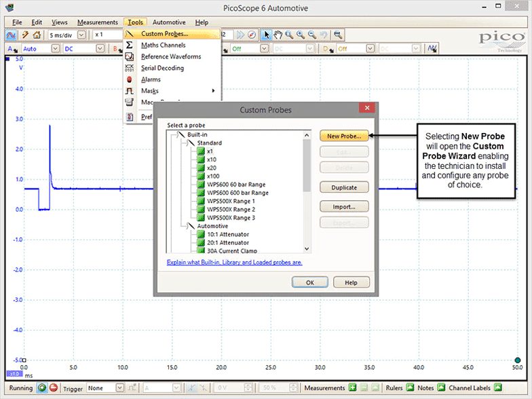Select the arrow selection tool
Screen dimensions: 532x399
tap(266, 35)
